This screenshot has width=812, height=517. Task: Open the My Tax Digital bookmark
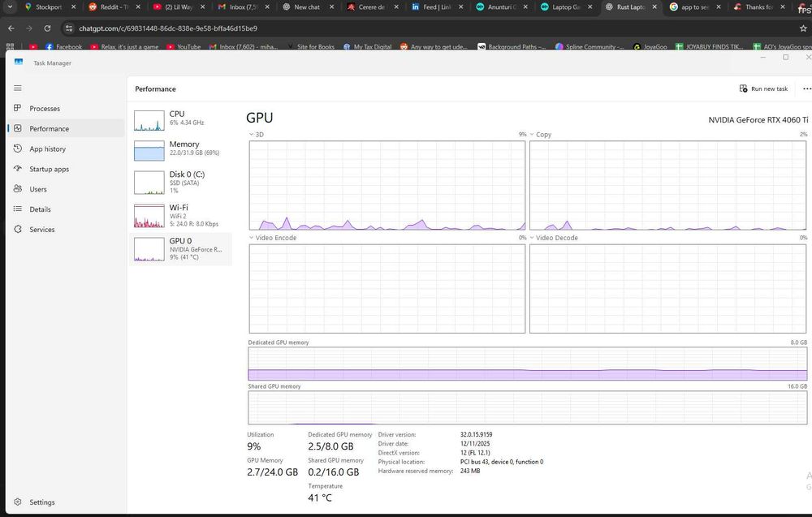coord(367,46)
